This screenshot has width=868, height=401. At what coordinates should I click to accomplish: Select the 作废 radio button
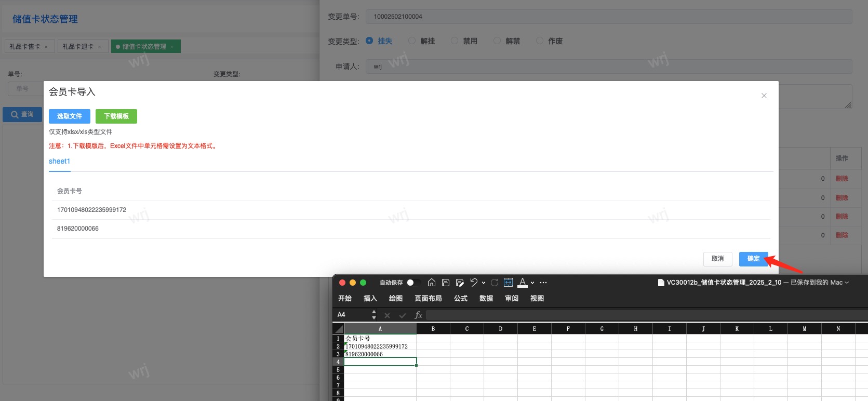pos(540,41)
